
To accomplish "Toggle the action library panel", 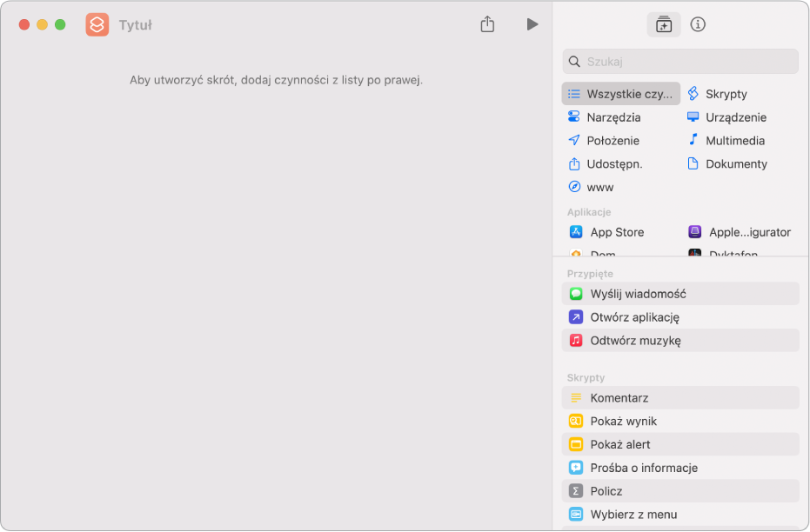I will tap(664, 24).
